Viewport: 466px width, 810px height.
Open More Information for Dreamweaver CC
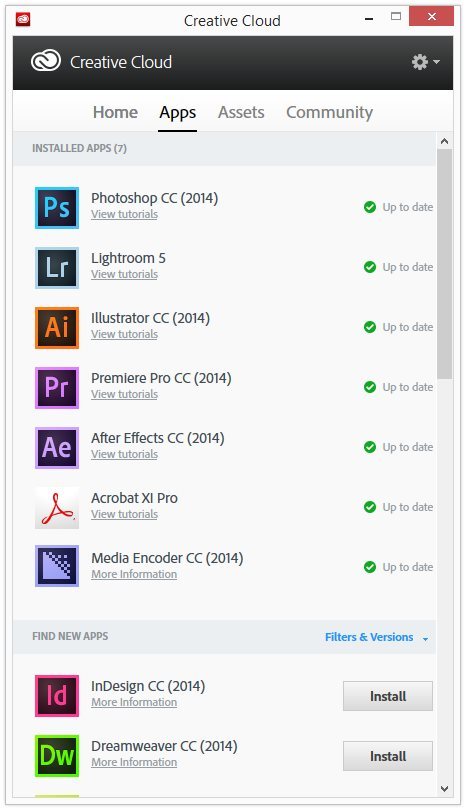coord(134,762)
